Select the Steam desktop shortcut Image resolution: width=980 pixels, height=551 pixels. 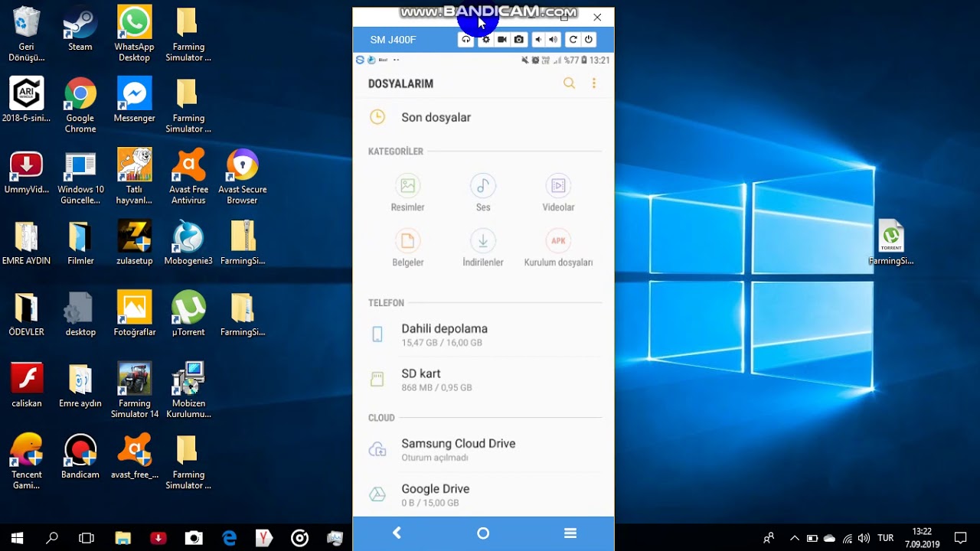pyautogui.click(x=80, y=29)
